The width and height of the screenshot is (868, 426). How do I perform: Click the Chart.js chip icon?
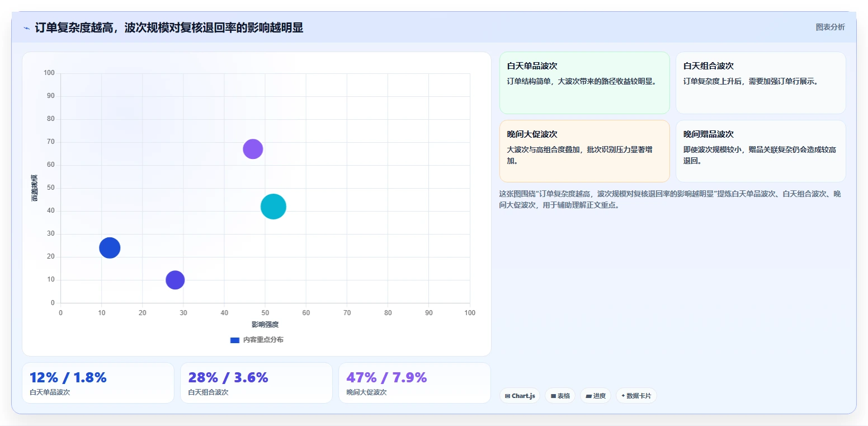(x=507, y=396)
